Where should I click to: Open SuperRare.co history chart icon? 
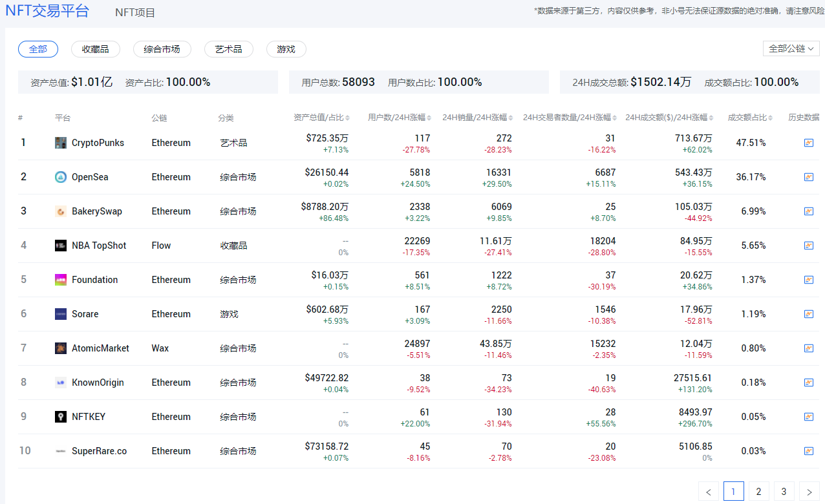click(x=808, y=451)
